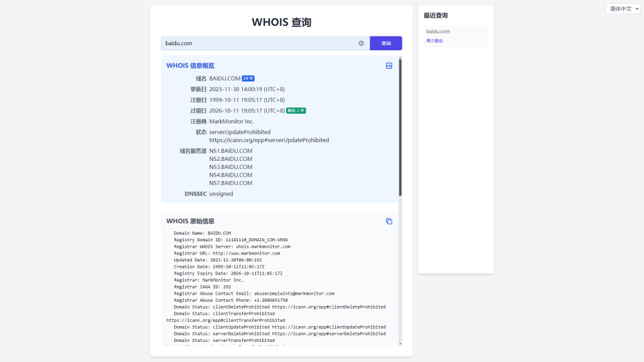Screen dimensions: 644x362
Task: Select baidu.com in recent queries
Action: (438, 31)
